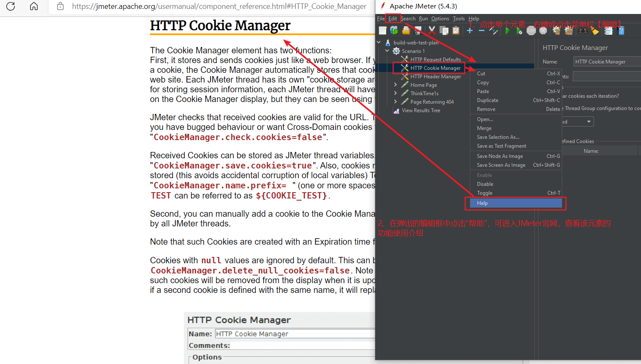Open the Options menu in JMeter
This screenshot has height=364, width=641.
440,19
